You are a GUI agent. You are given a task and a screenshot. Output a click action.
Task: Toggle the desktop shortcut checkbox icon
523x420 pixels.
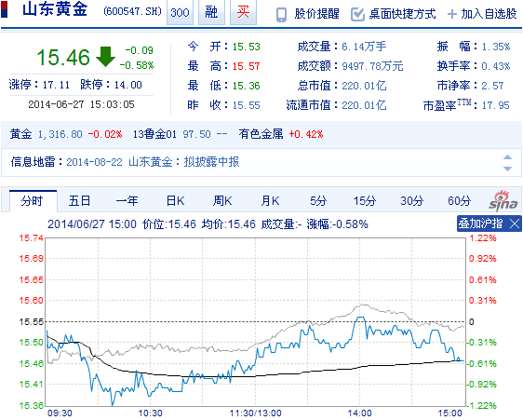[x=358, y=14]
